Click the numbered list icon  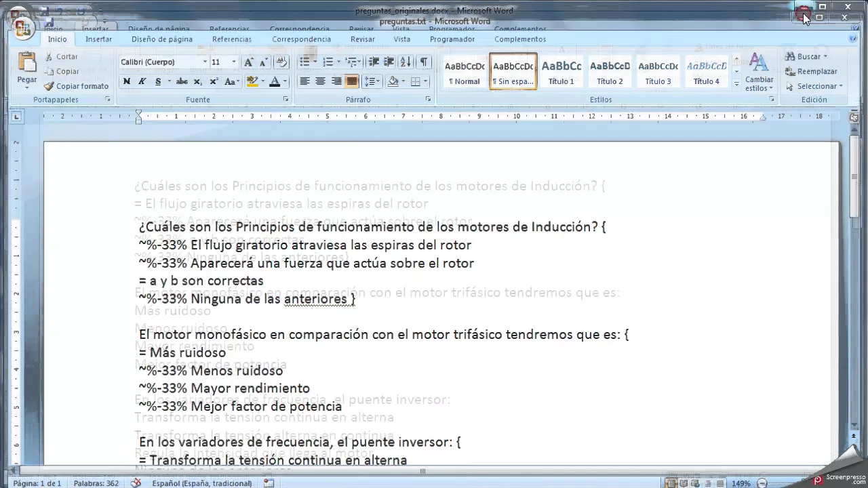point(328,62)
